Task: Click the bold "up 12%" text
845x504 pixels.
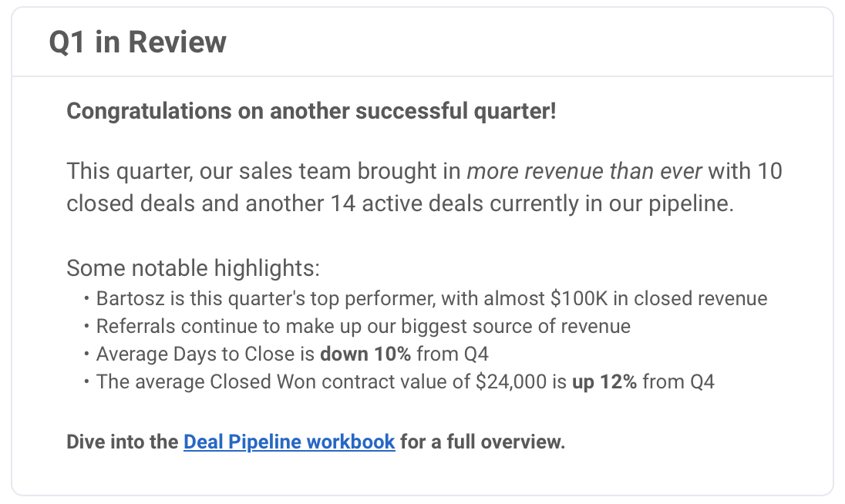Action: pyautogui.click(x=604, y=381)
